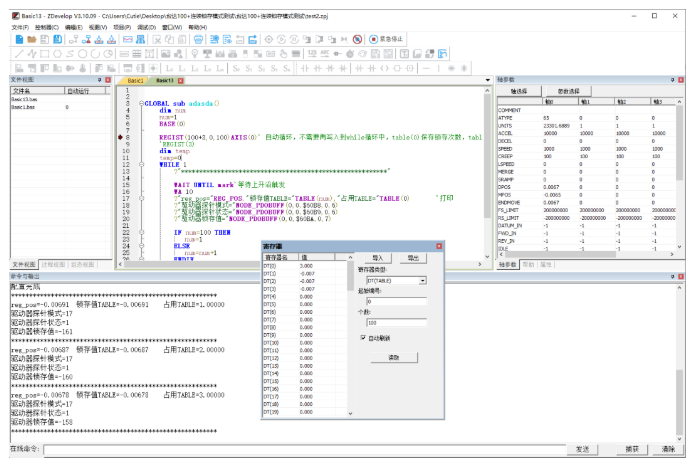Collapse the GLOBAL sub code block
695x468 pixels.
click(141, 103)
